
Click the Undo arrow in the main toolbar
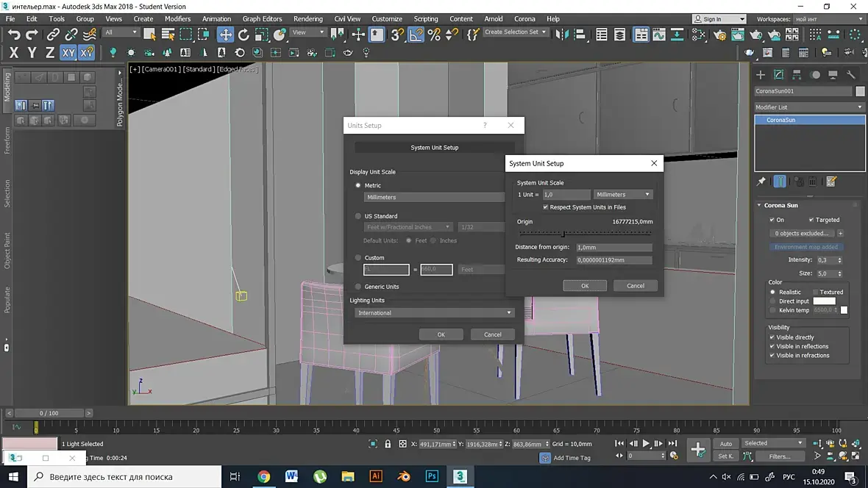[x=14, y=35]
